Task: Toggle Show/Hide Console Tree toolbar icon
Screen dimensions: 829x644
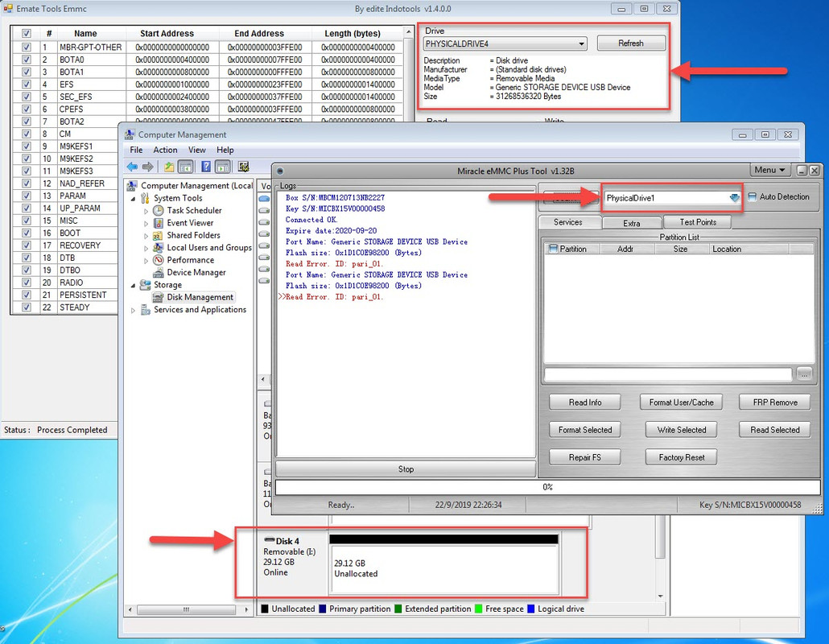Action: (185, 167)
